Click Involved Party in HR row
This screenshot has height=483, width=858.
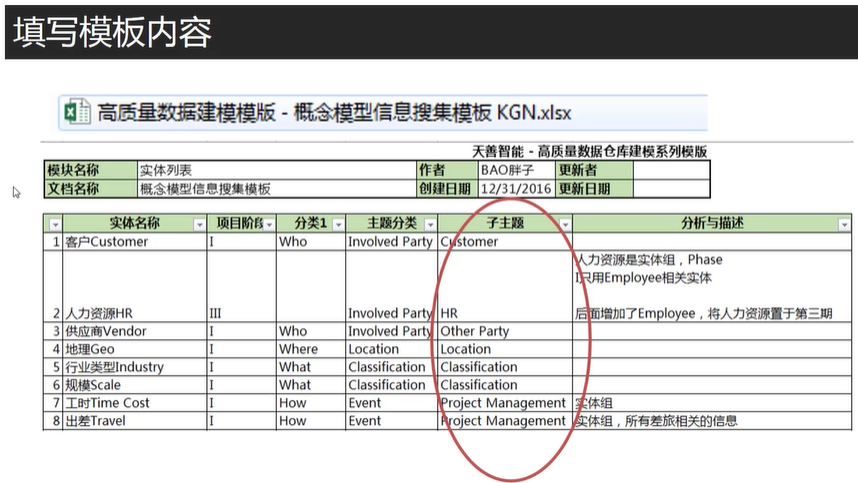[391, 286]
